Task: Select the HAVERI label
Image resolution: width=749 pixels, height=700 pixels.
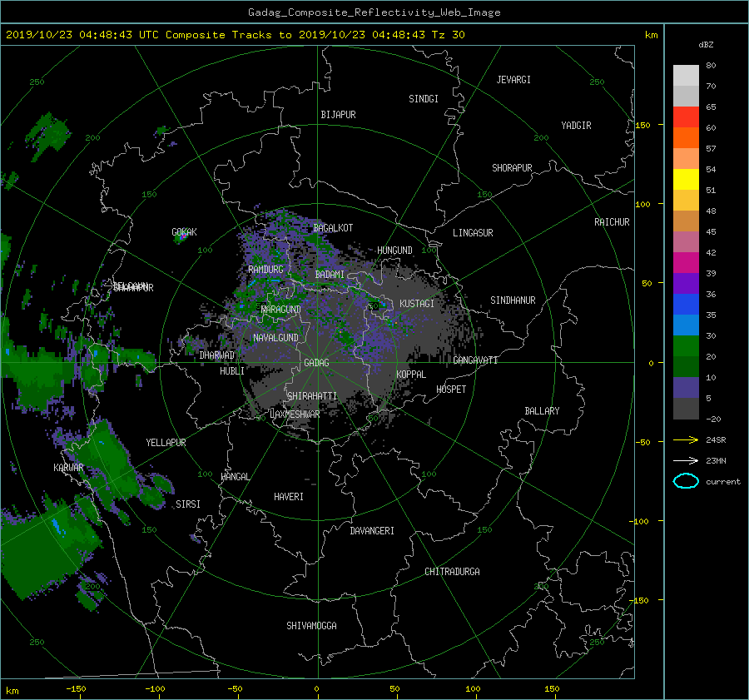Action: pyautogui.click(x=289, y=497)
